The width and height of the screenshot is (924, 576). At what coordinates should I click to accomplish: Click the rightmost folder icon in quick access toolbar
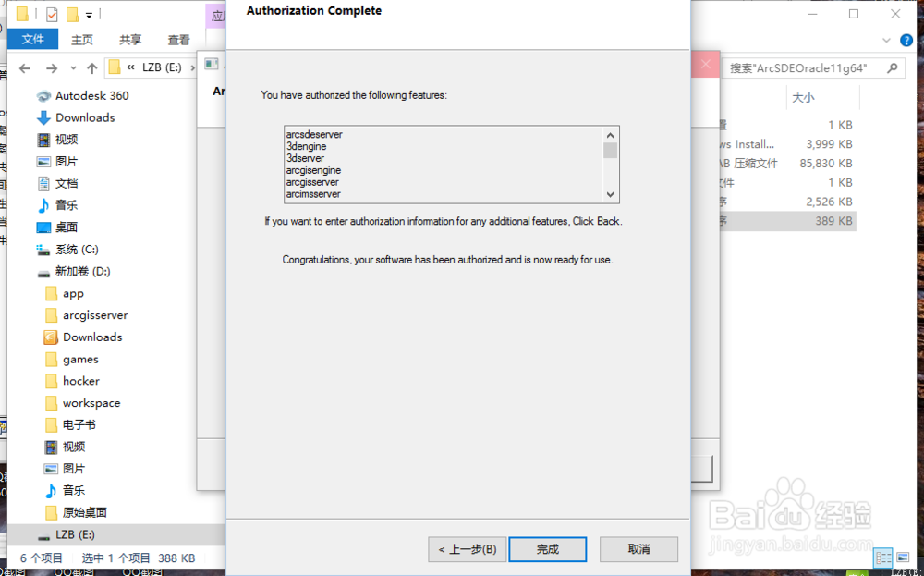(72, 14)
